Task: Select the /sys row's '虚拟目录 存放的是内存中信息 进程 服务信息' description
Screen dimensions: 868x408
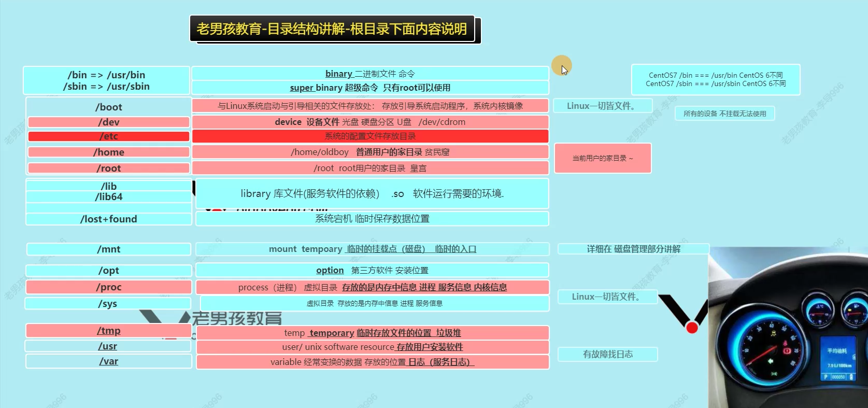Action: pyautogui.click(x=375, y=304)
